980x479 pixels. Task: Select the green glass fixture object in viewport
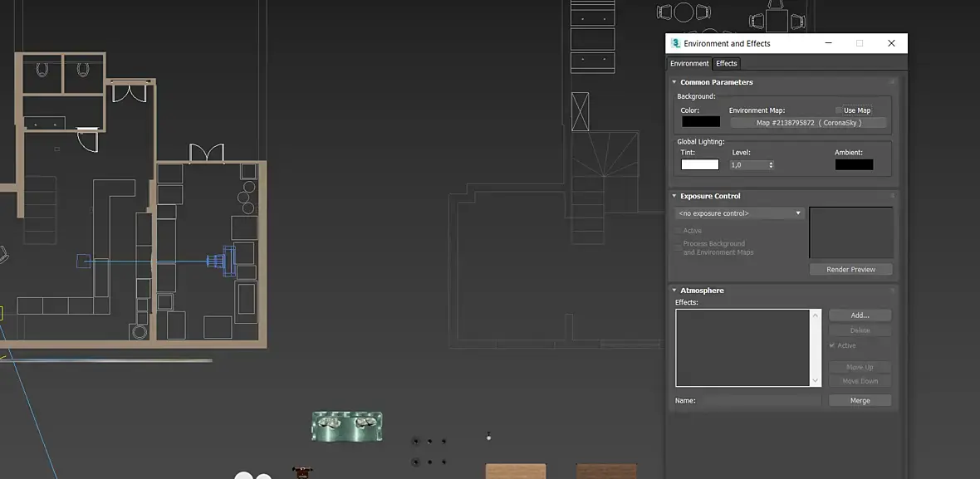click(x=347, y=426)
